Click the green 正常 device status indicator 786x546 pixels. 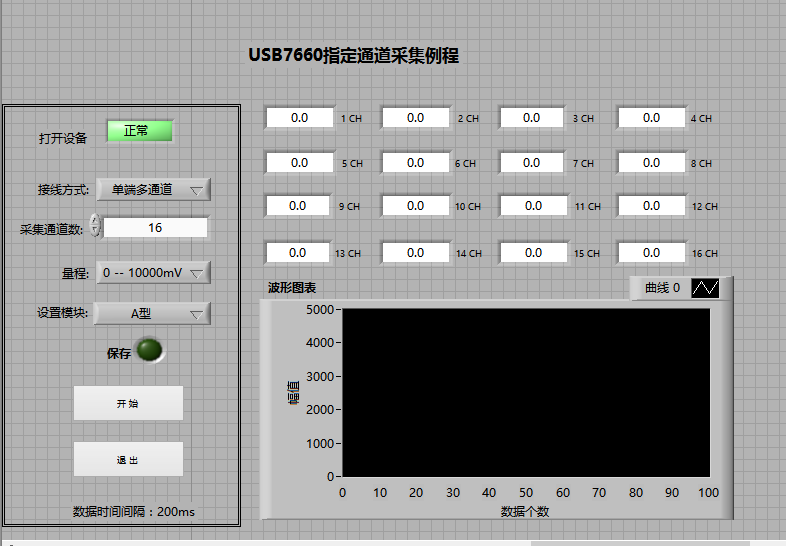point(140,131)
